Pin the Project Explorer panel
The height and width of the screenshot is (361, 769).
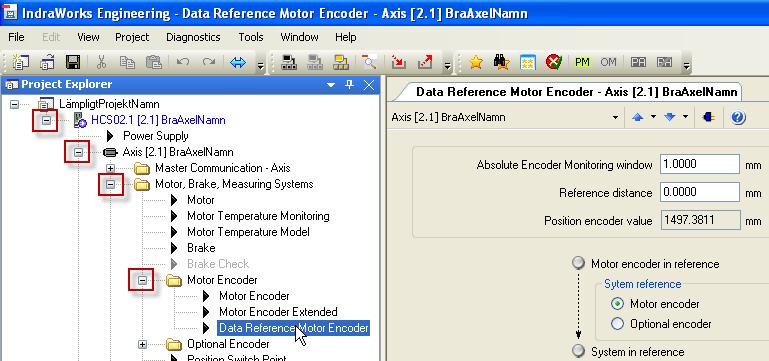point(349,84)
